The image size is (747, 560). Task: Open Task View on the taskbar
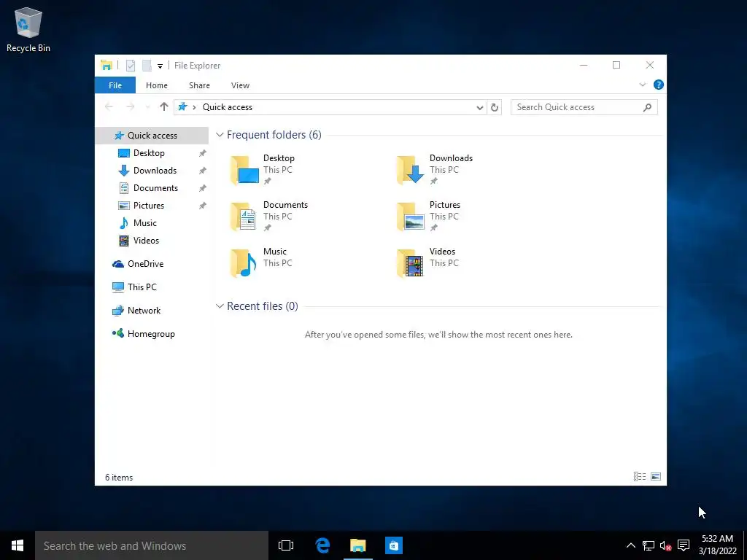tap(286, 545)
